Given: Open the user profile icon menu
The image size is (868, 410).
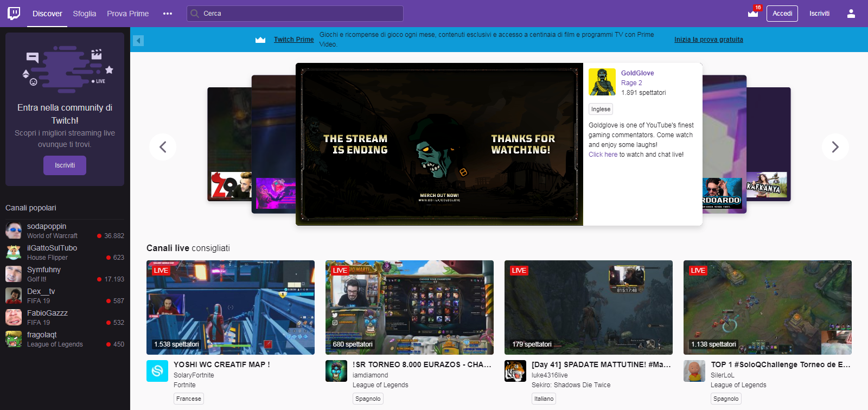Looking at the screenshot, I should click(851, 14).
